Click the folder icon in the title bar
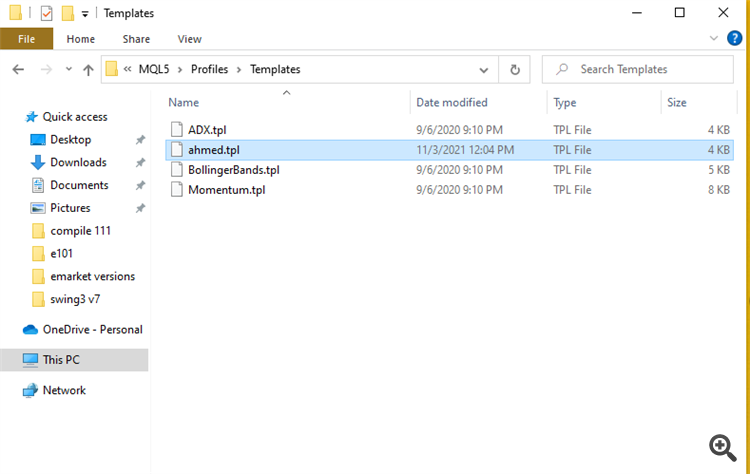 (x=15, y=12)
